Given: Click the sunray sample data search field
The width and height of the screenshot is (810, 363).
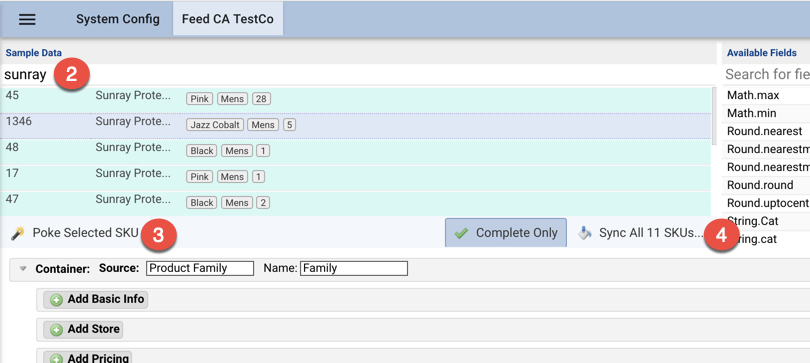Looking at the screenshot, I should pos(357,75).
